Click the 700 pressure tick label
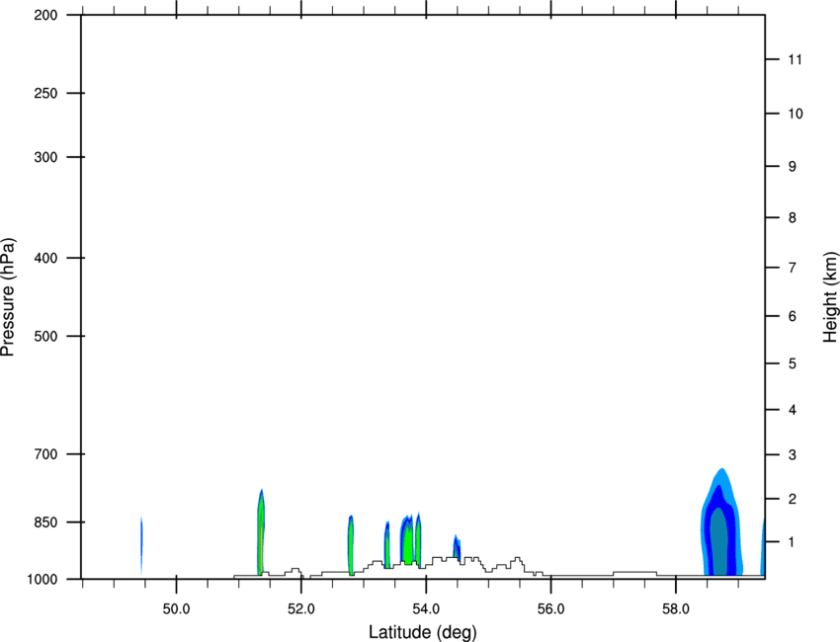The height and width of the screenshot is (642, 840). coord(45,454)
